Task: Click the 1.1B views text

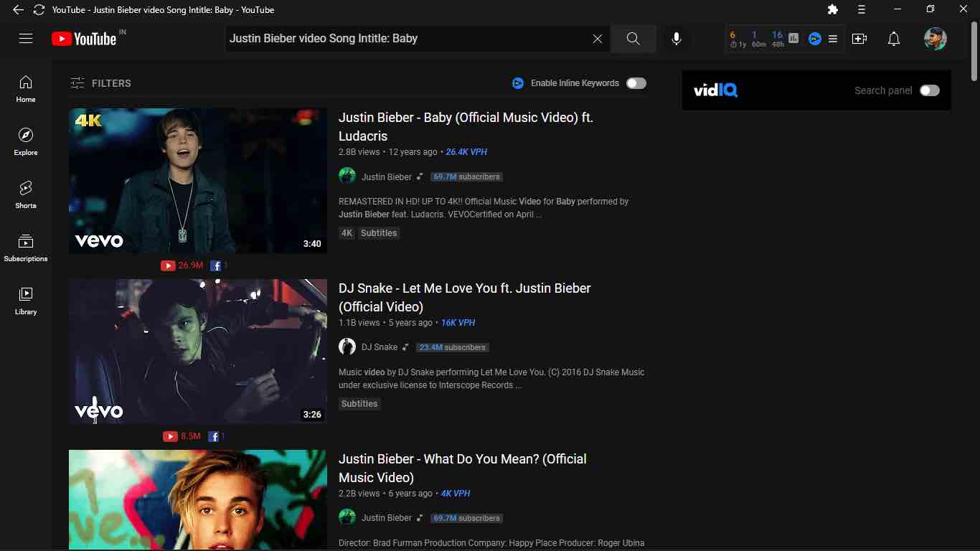Action: pyautogui.click(x=359, y=323)
